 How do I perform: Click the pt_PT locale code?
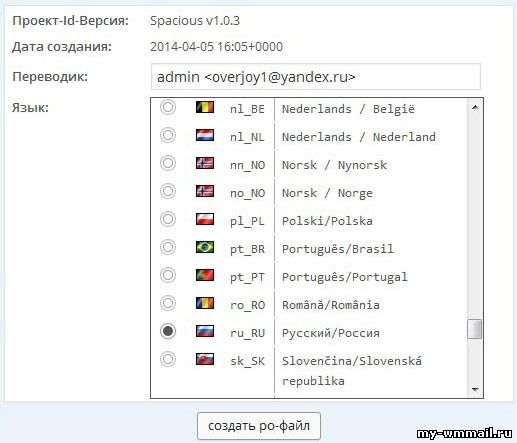(x=247, y=277)
